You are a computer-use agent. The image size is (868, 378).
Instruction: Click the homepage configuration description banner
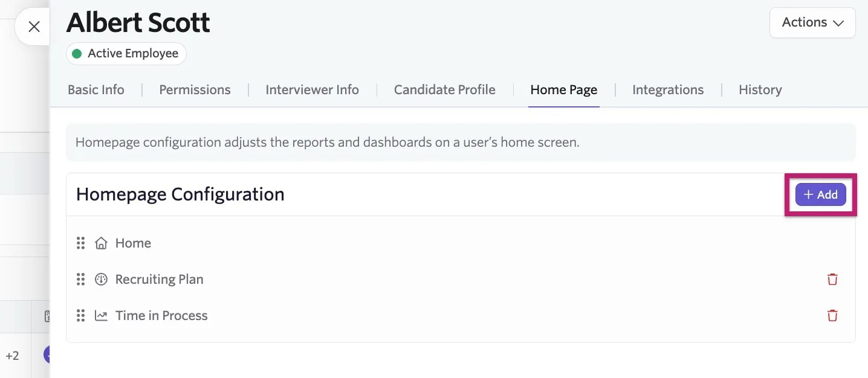(x=461, y=143)
